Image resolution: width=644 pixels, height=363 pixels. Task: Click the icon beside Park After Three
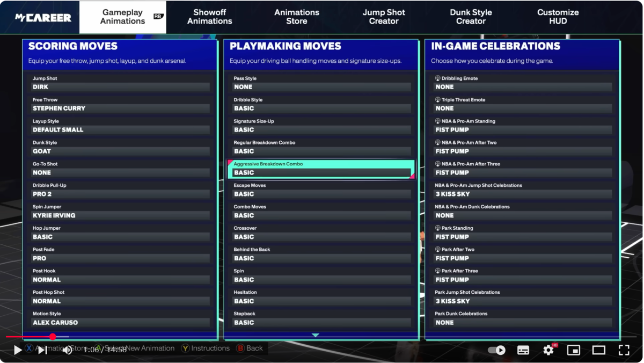437,271
